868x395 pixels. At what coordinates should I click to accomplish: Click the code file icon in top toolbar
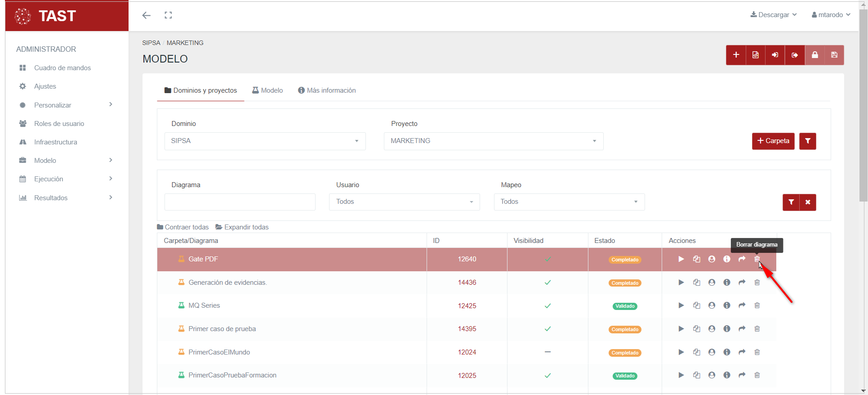click(x=756, y=55)
